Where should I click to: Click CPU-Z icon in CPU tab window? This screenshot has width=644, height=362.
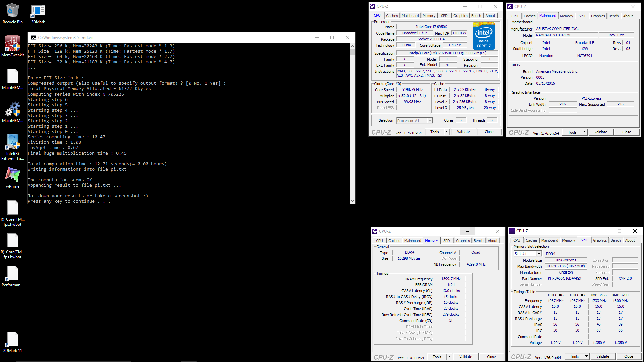coord(372,6)
